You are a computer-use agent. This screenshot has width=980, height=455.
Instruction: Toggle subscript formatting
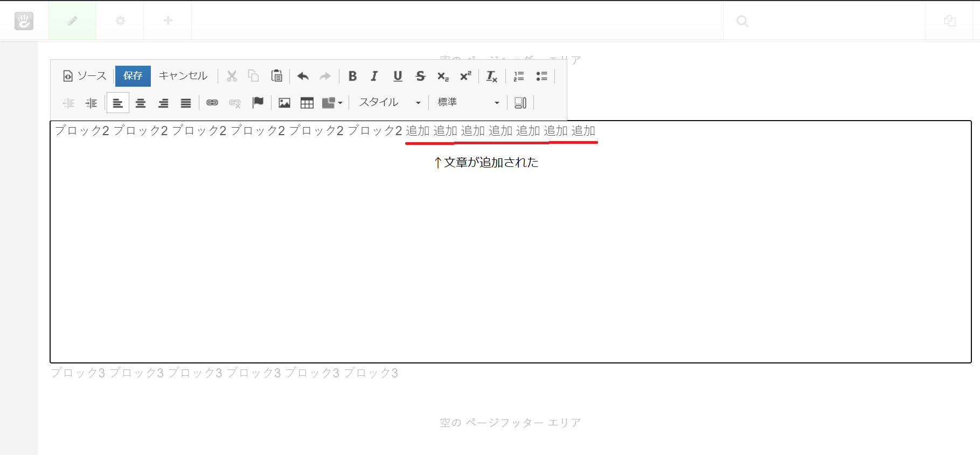443,76
